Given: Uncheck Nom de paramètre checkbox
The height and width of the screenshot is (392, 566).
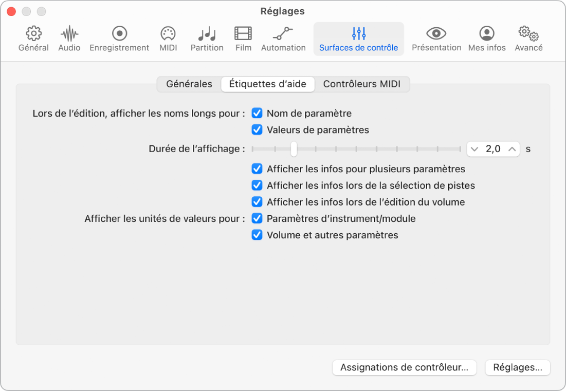Looking at the screenshot, I should pyautogui.click(x=257, y=113).
